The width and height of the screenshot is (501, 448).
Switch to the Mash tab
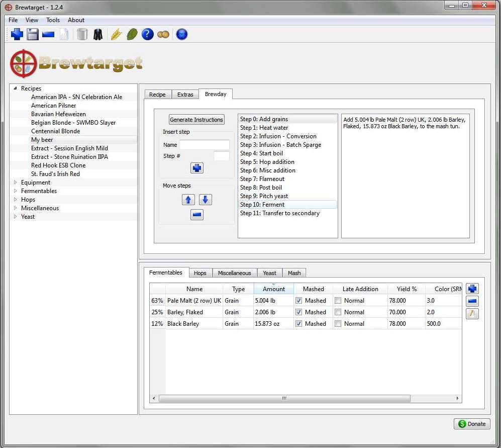tap(294, 273)
